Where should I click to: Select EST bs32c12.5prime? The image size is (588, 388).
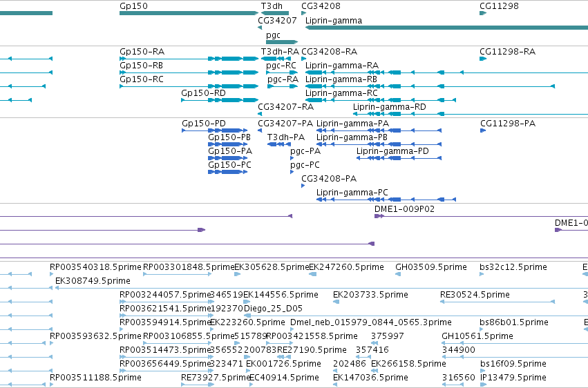tap(482, 274)
